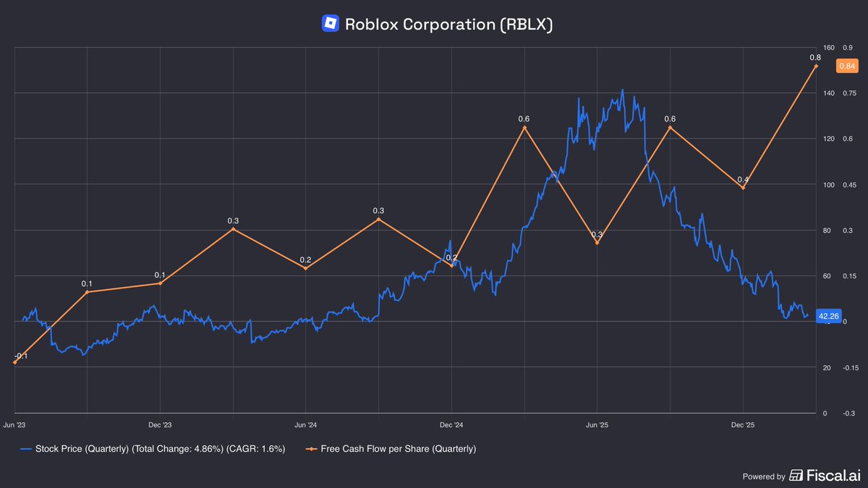Image resolution: width=868 pixels, height=488 pixels.
Task: Click the orange data point labeled -0.1
Action: coord(15,362)
